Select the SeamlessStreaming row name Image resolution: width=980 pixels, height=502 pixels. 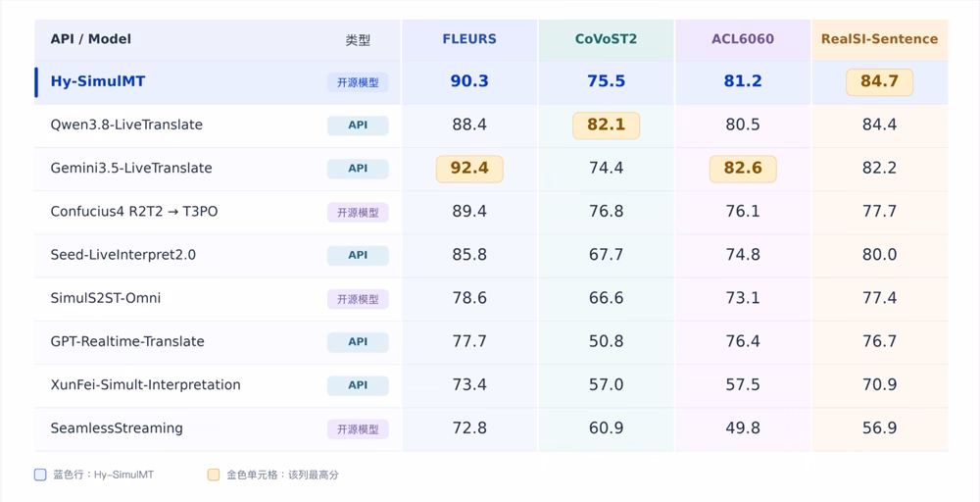point(117,428)
